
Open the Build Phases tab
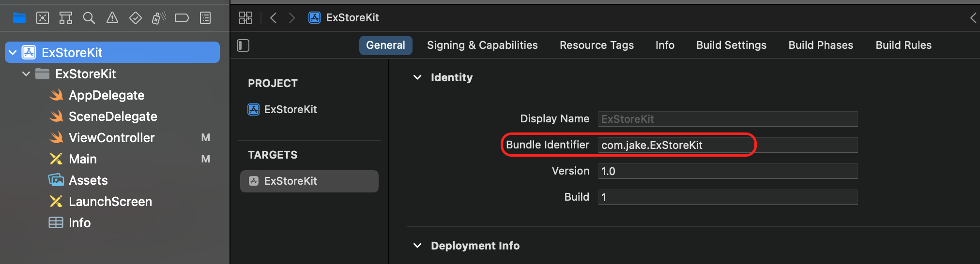821,45
